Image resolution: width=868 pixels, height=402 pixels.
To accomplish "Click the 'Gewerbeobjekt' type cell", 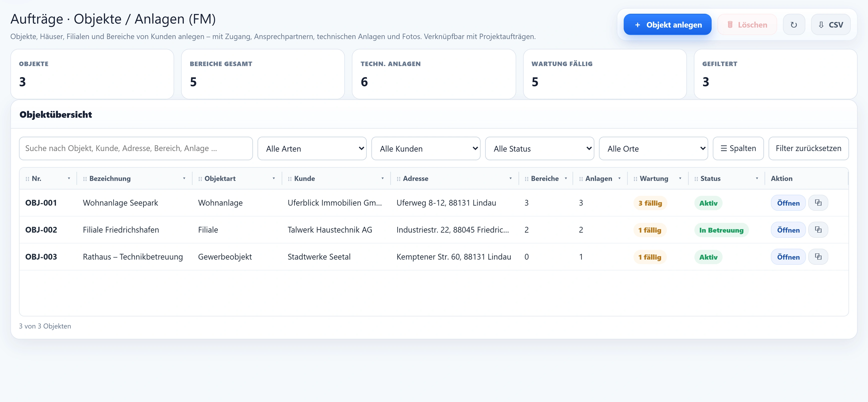I will pos(225,256).
